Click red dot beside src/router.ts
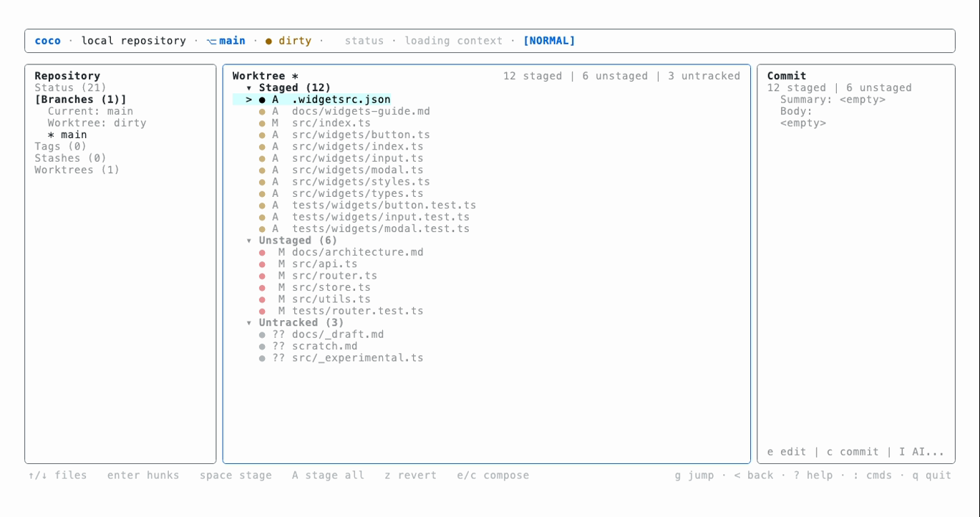Screen dimensions: 980x517 [x=262, y=276]
